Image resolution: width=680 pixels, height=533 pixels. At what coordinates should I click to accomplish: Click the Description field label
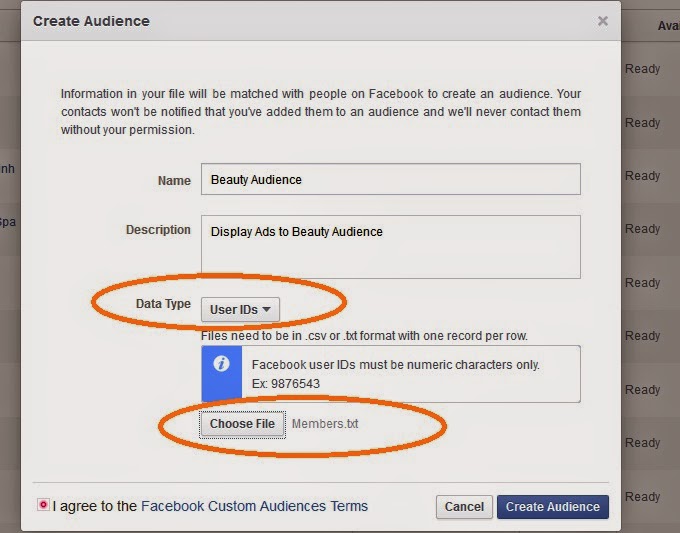click(158, 230)
